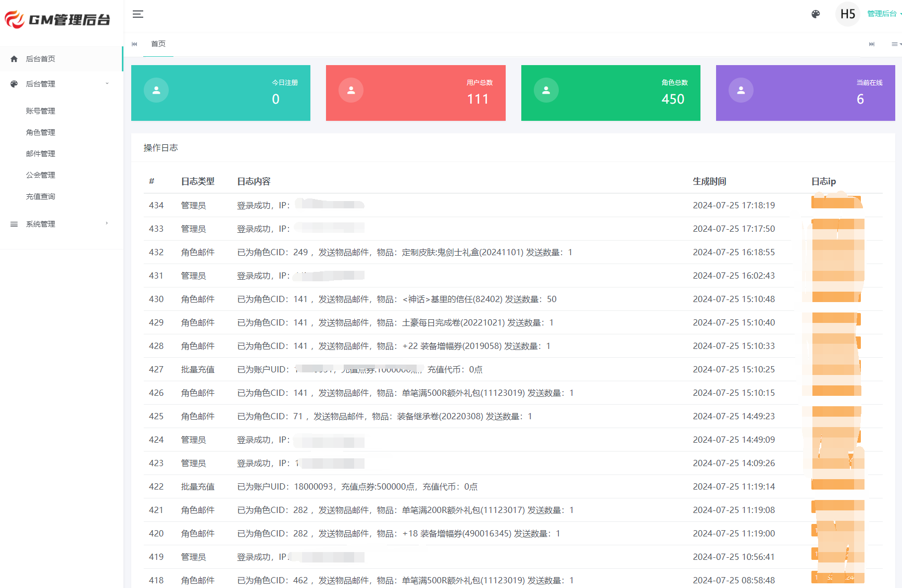Open 角色管理 in the sidebar

[41, 132]
